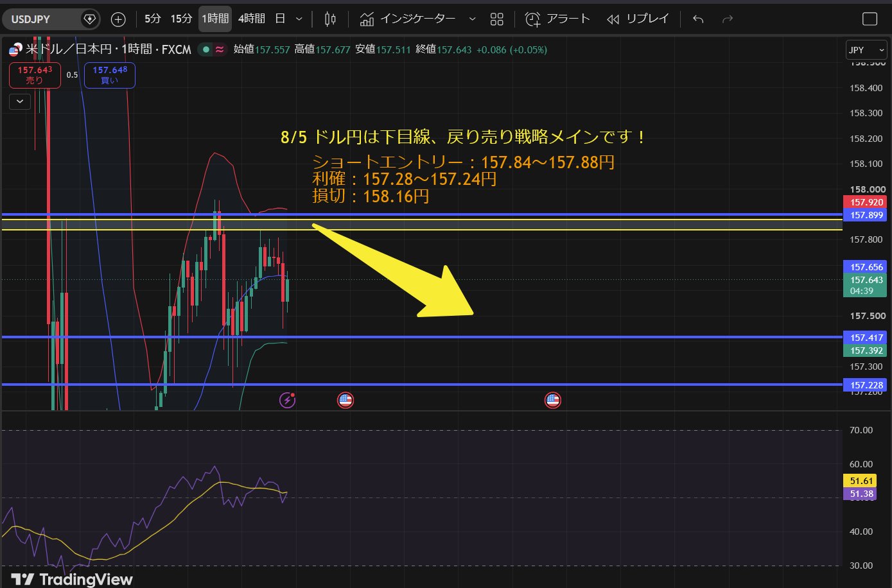Select the 日 daily timeframe
Image resolution: width=892 pixels, height=588 pixels.
[x=280, y=19]
